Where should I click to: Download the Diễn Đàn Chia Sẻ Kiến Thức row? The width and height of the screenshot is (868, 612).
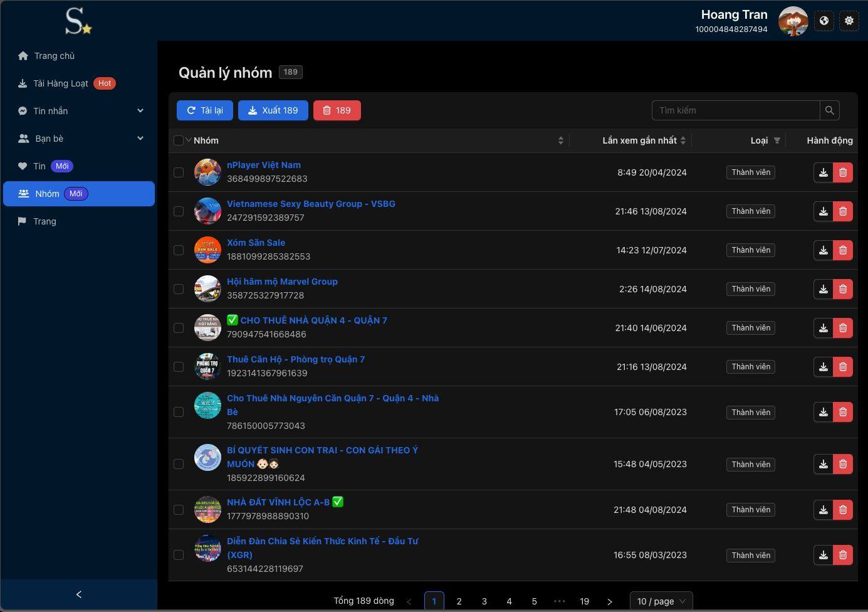(x=824, y=555)
